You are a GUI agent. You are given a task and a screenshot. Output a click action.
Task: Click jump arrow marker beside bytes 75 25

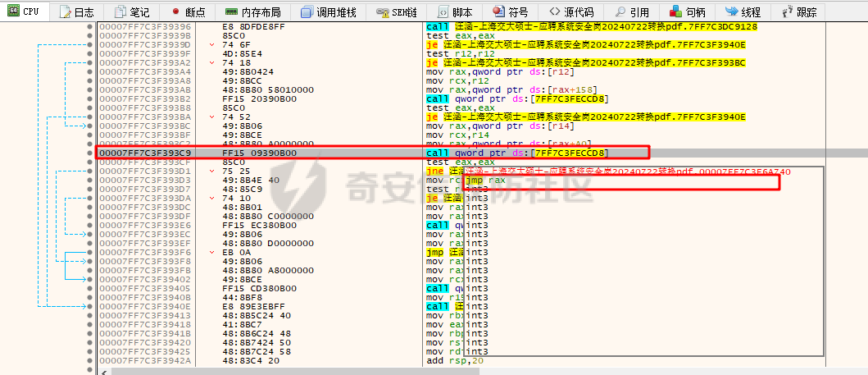214,171
